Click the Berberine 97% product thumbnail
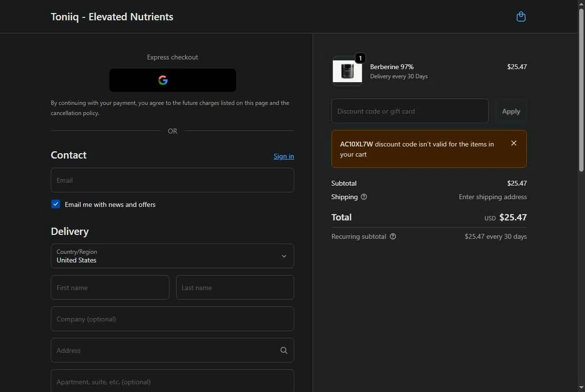The image size is (585, 392). 347,72
